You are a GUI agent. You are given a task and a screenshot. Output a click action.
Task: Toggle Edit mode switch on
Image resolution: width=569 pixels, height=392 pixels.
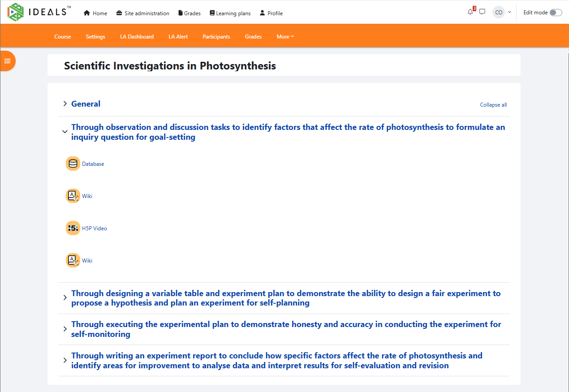pos(556,13)
